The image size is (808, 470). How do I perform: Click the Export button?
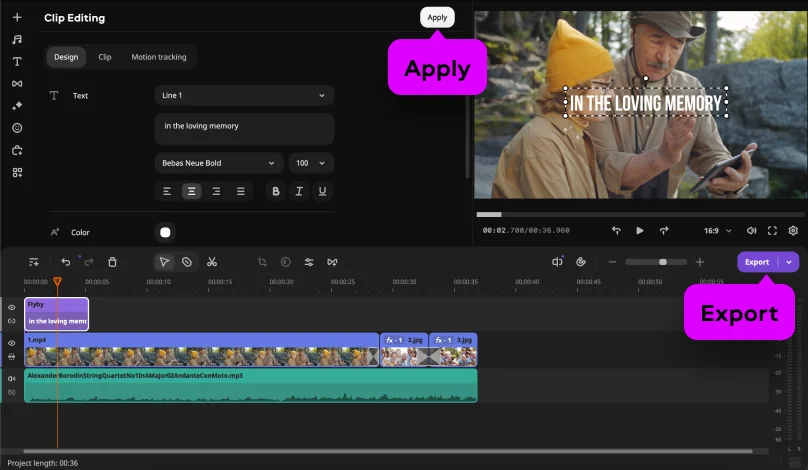[757, 262]
